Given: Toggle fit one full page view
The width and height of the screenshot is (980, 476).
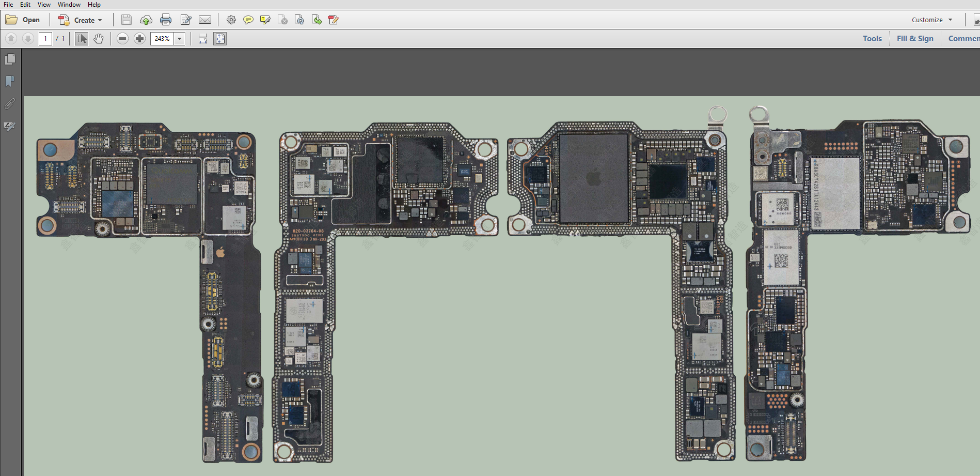Looking at the screenshot, I should [x=220, y=39].
